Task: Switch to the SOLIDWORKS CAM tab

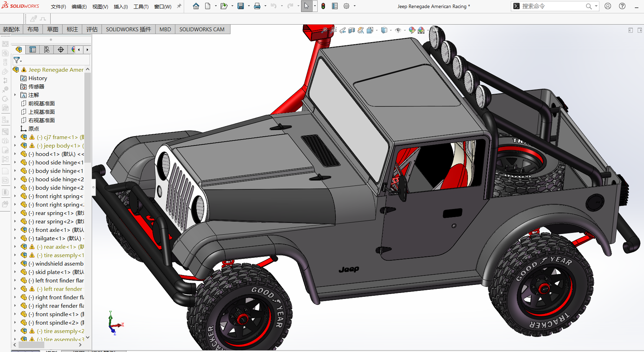Action: pyautogui.click(x=202, y=29)
